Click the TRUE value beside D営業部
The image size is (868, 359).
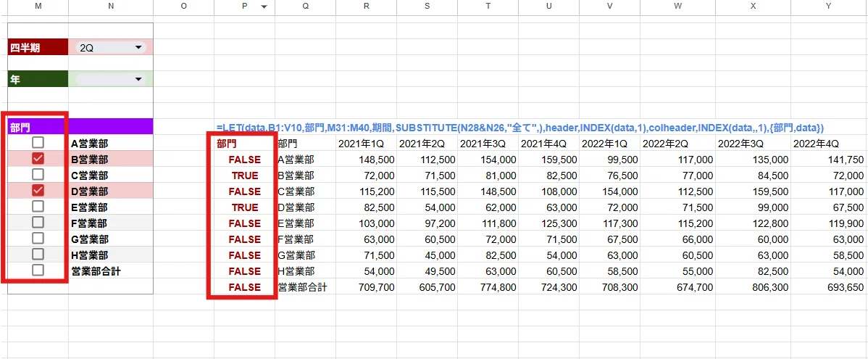(245, 207)
